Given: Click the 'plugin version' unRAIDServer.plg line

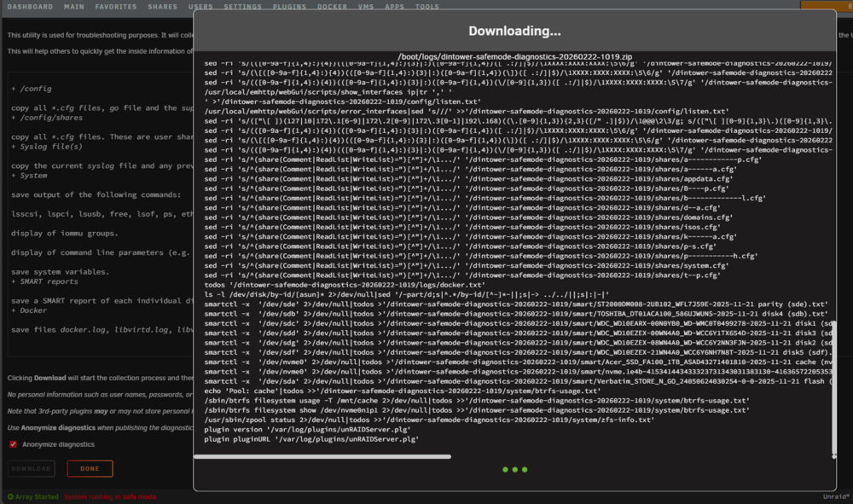Looking at the screenshot, I should point(307,430).
